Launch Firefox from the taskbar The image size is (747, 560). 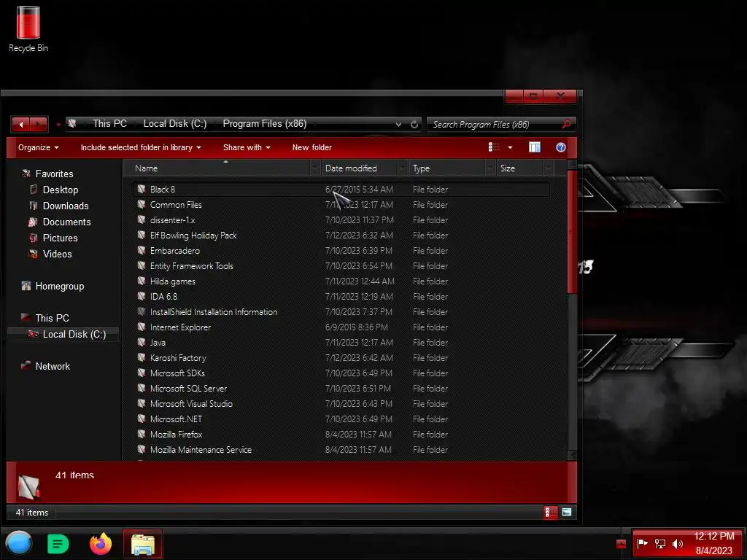coord(101,543)
